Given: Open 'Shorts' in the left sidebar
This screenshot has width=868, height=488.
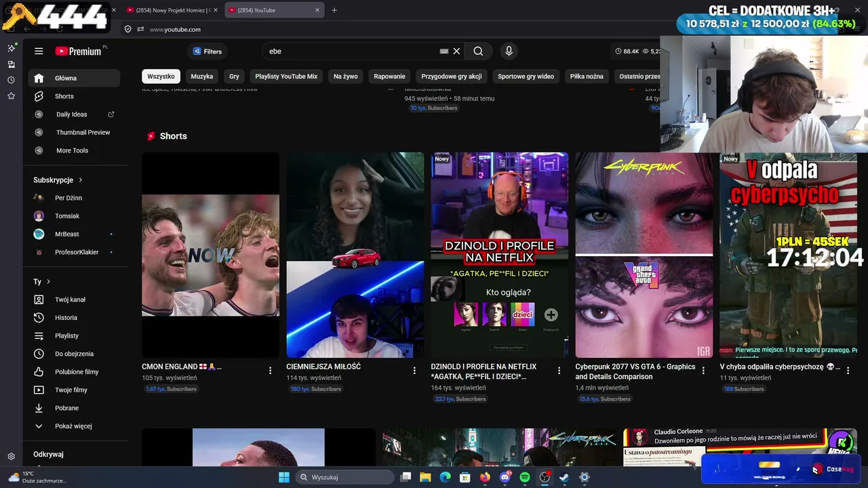Looking at the screenshot, I should [x=74, y=96].
